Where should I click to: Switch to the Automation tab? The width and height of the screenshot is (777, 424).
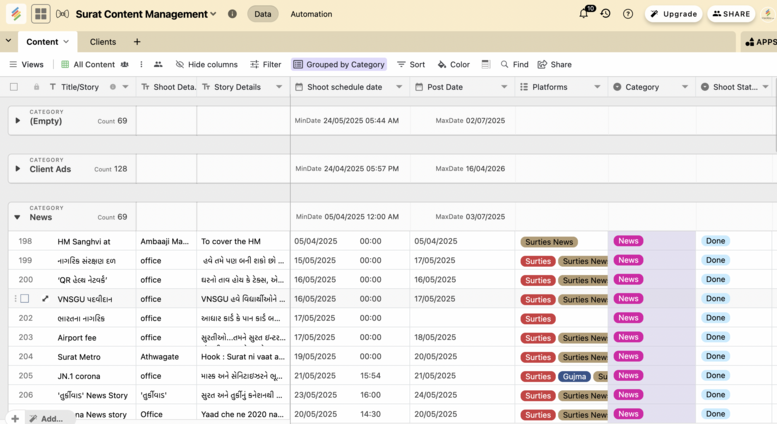pyautogui.click(x=311, y=14)
